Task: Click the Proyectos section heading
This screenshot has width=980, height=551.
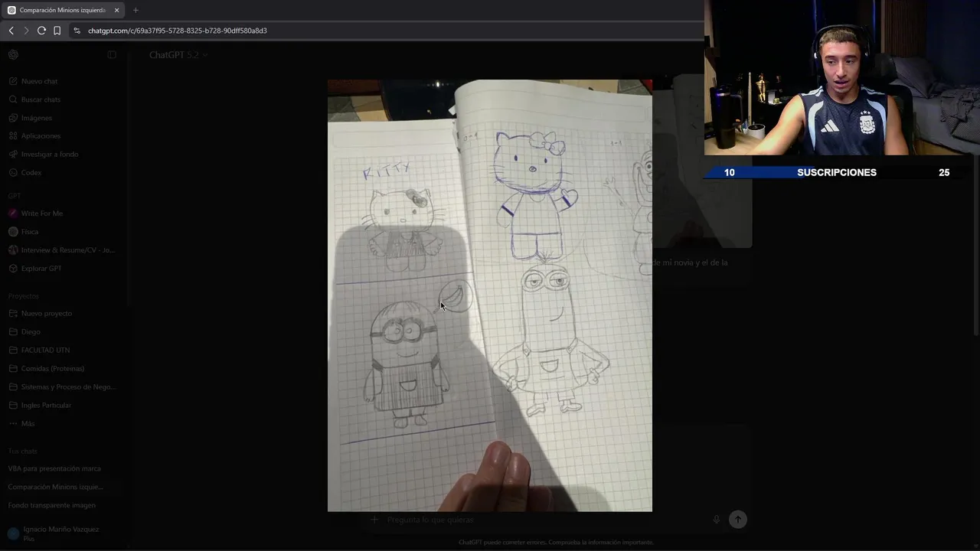Action: (24, 296)
